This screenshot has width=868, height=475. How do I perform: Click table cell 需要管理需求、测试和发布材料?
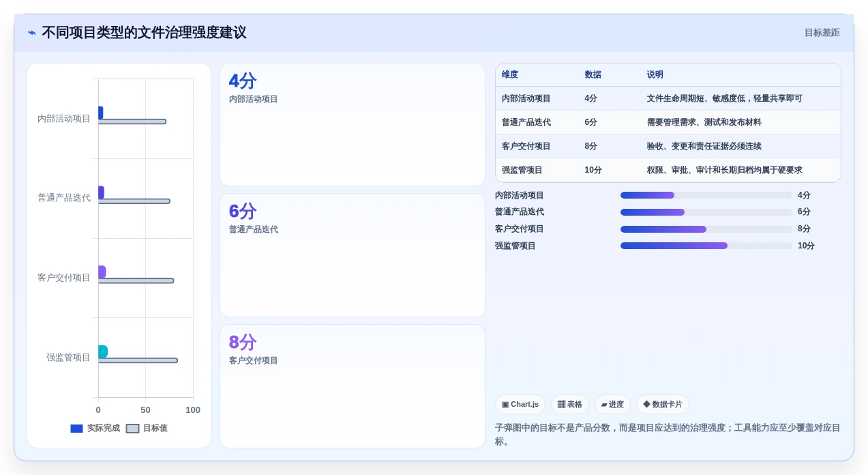point(704,122)
